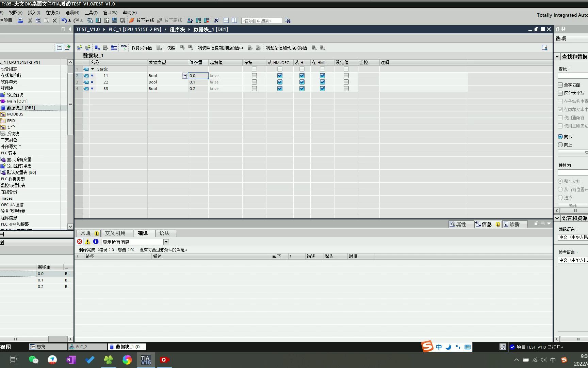Collapse the 语言和资源 section
Viewport: 588px width, 368px height.
click(557, 218)
